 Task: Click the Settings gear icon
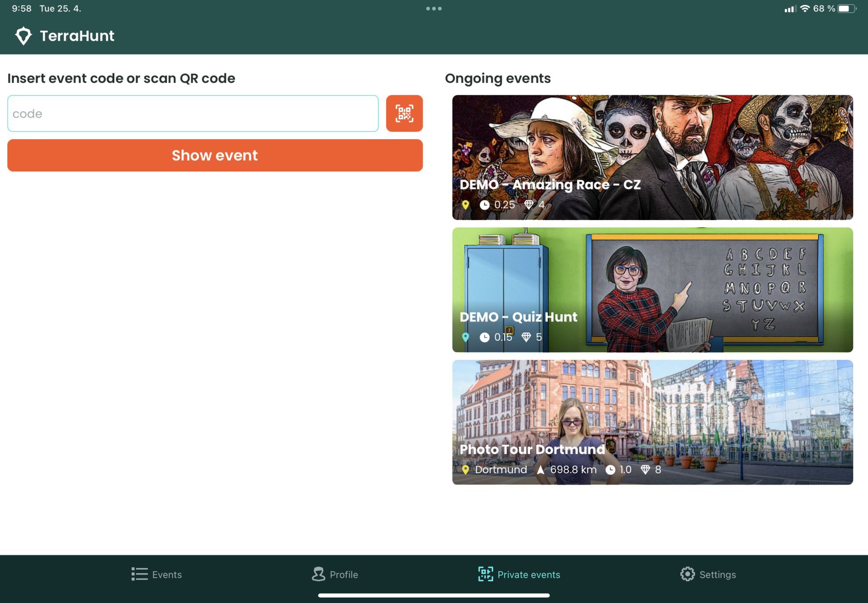coord(687,574)
